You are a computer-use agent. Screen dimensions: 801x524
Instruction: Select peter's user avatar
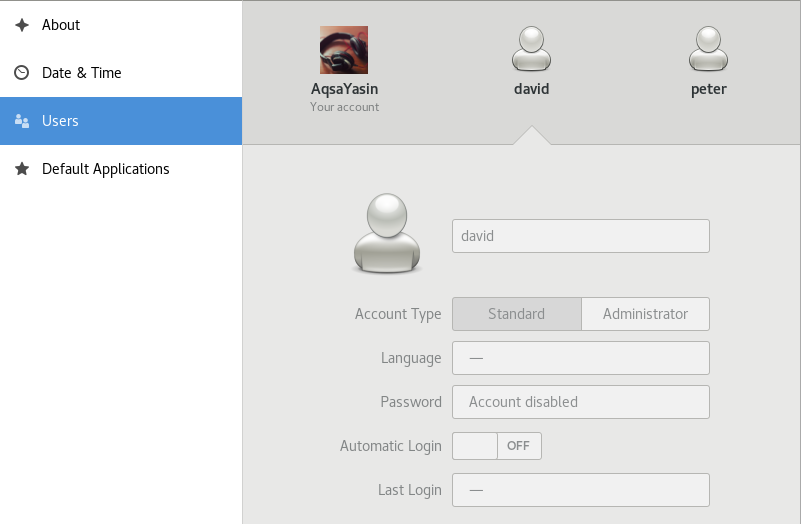708,50
